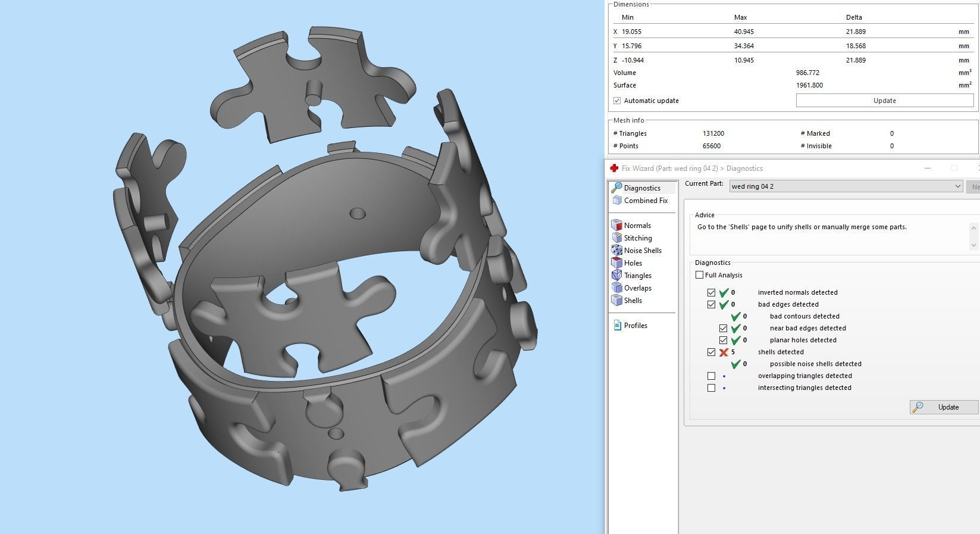Click the Update button with magnifier in Diagnostics
Viewport: 980px width, 534px height.
944,407
